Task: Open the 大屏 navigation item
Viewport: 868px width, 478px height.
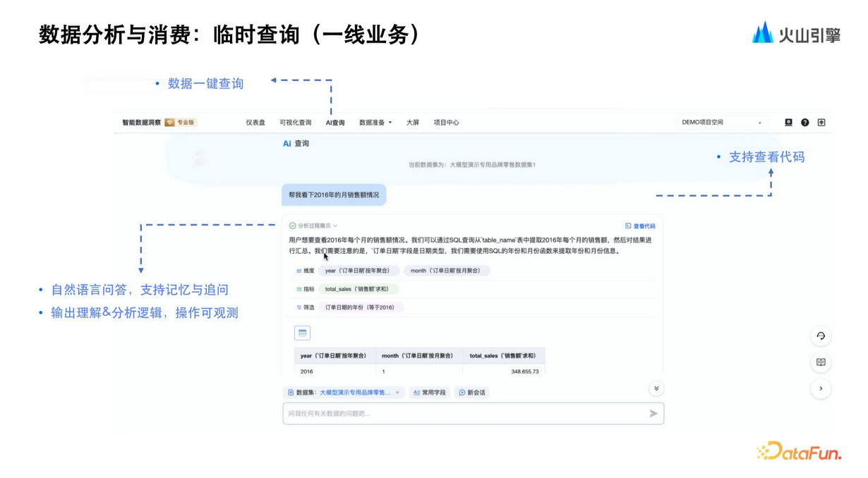Action: (413, 123)
